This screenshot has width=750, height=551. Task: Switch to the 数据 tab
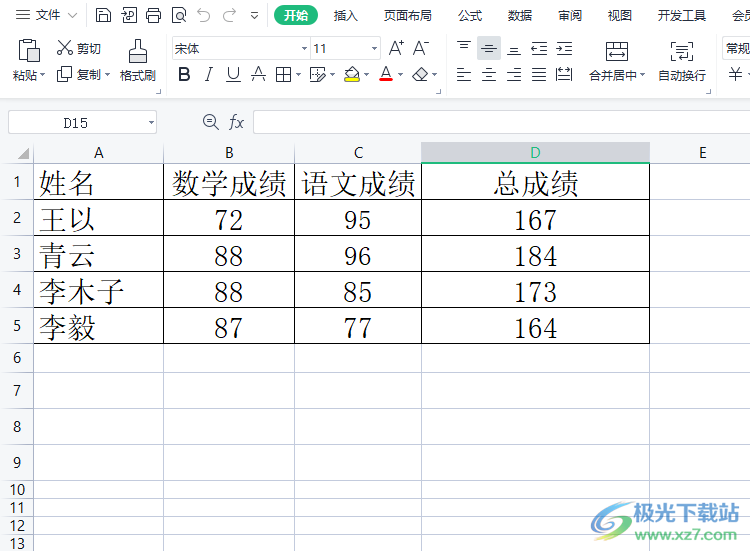[520, 16]
